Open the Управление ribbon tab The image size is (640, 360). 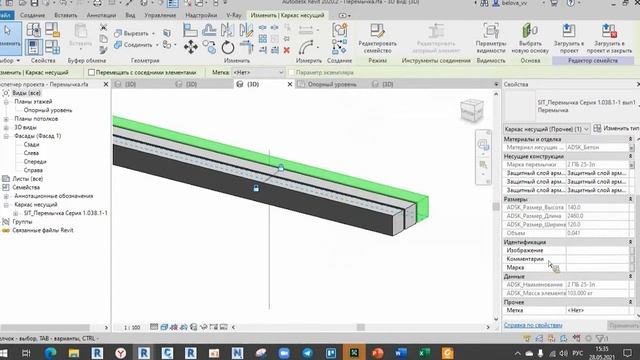(x=160, y=15)
